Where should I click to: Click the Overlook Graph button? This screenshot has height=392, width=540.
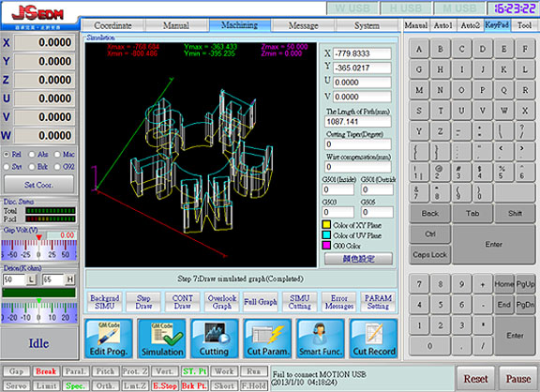point(222,302)
